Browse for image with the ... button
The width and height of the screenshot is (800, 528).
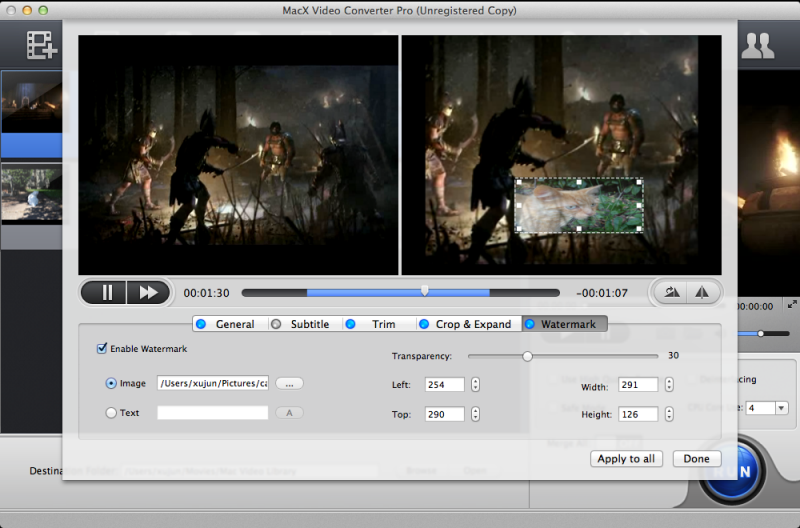[x=289, y=384]
